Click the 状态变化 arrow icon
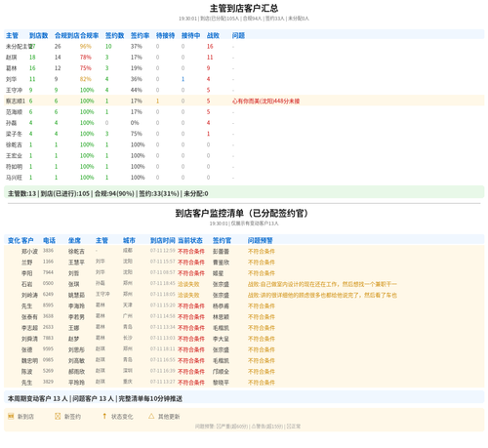Image resolution: width=488 pixels, height=448 pixels. (x=104, y=416)
